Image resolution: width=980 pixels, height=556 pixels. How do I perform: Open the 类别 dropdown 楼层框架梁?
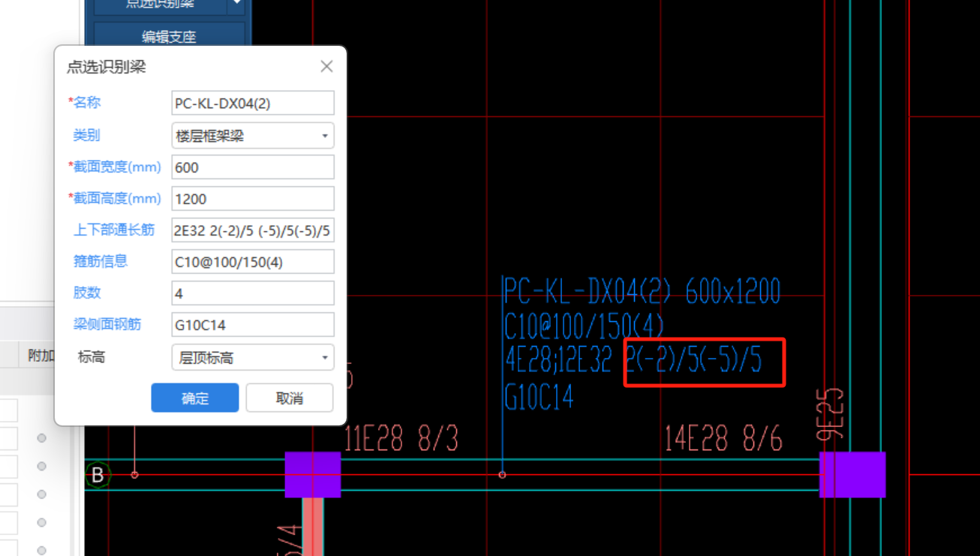[253, 136]
